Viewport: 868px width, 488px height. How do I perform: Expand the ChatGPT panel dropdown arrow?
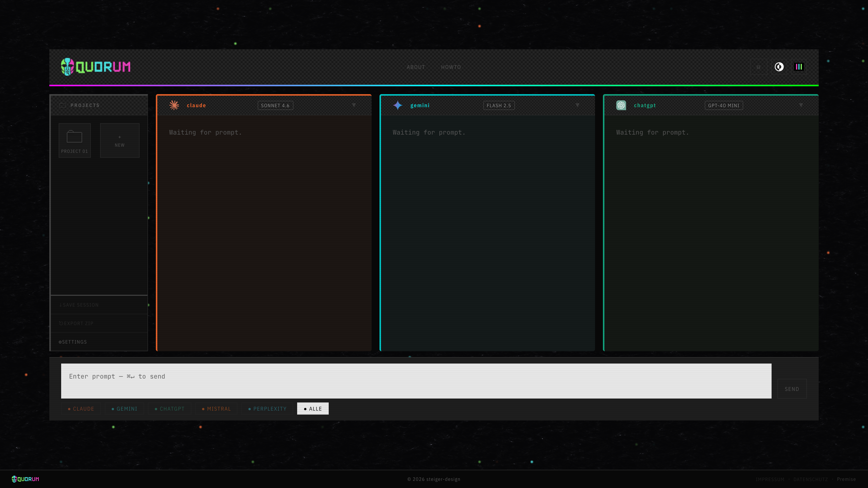pos(801,105)
